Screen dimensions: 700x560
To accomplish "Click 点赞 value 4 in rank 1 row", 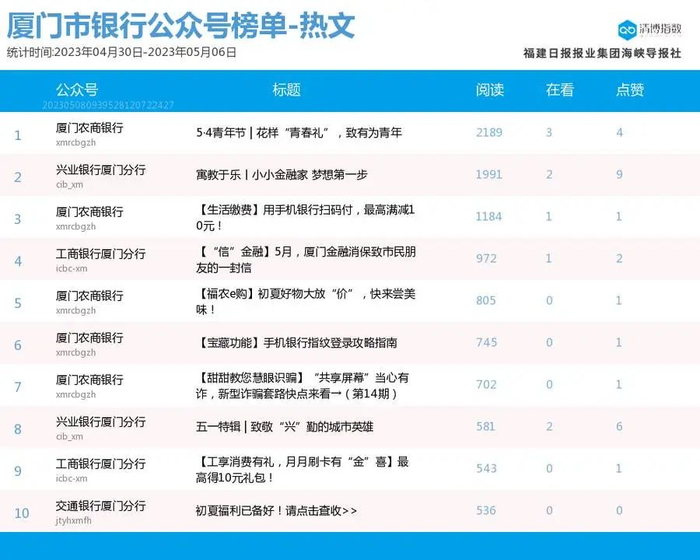I will [x=619, y=133].
